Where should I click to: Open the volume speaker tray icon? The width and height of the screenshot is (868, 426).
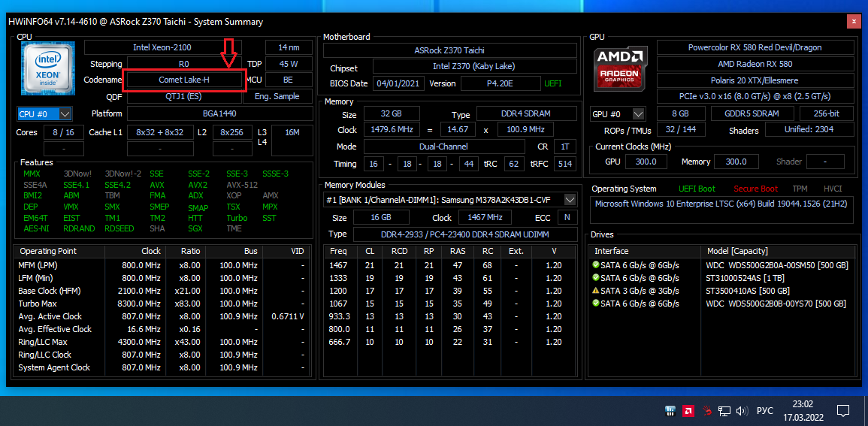[742, 411]
